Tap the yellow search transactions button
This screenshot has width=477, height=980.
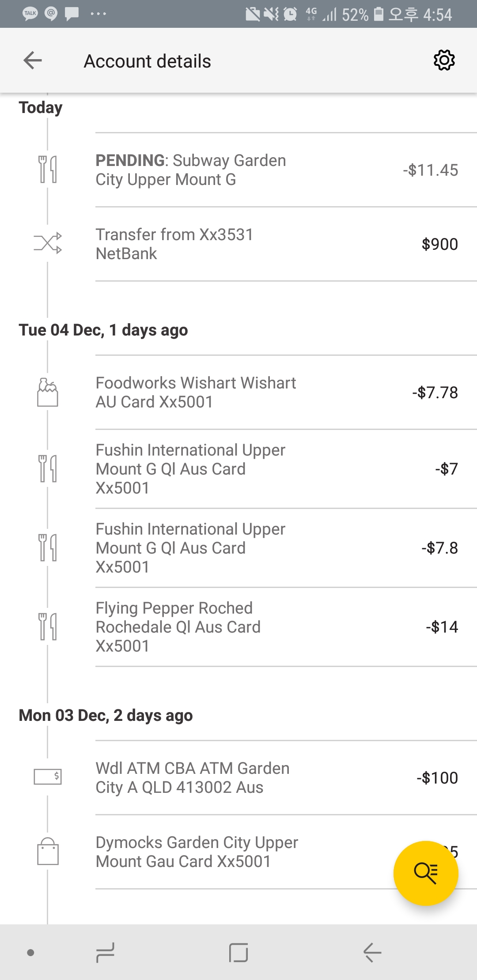[x=426, y=873]
